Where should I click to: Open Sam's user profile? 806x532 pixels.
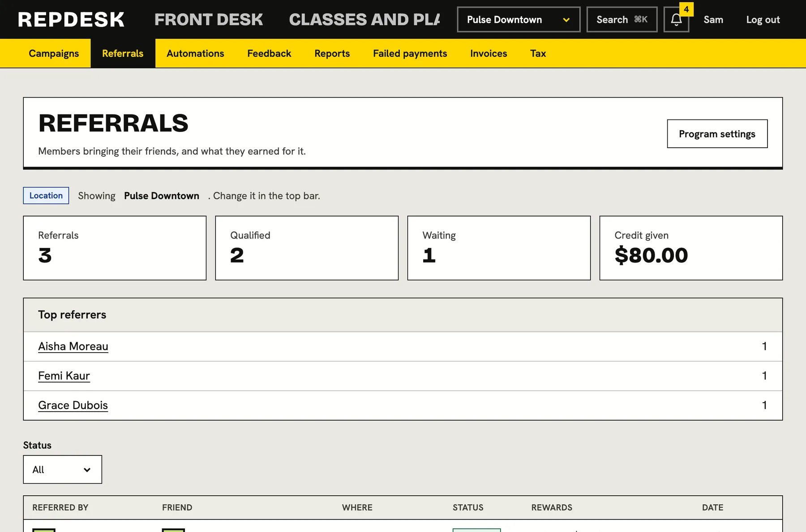713,20
